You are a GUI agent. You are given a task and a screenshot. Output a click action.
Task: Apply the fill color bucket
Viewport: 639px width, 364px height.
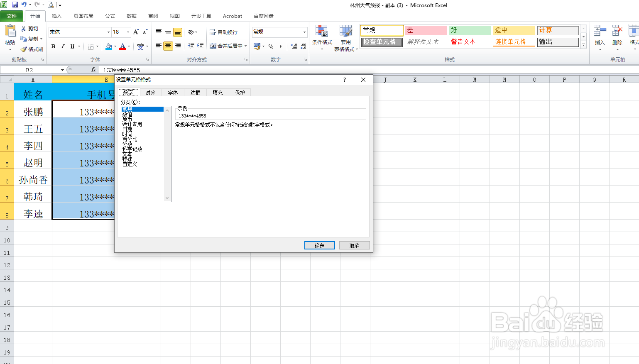(x=109, y=46)
